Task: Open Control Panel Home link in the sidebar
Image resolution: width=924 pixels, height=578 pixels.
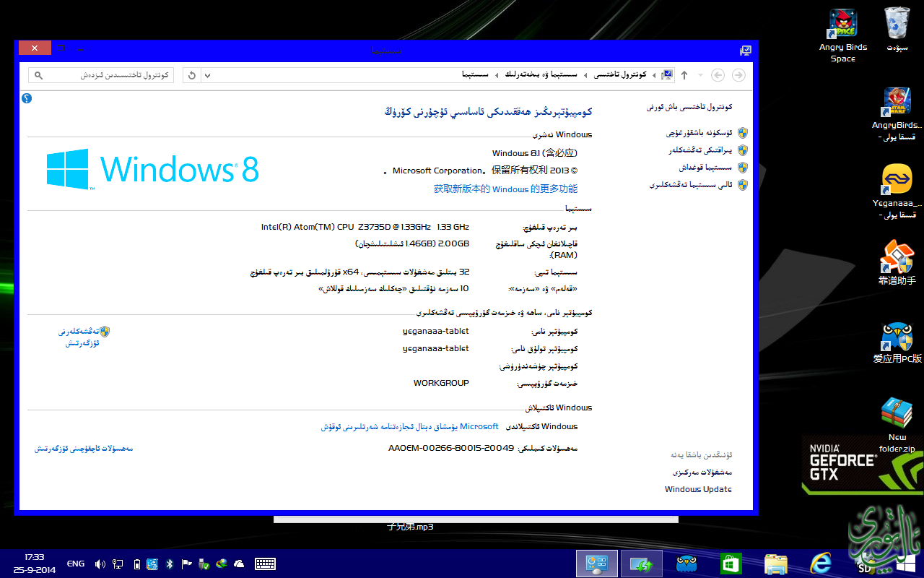Action: [x=689, y=106]
